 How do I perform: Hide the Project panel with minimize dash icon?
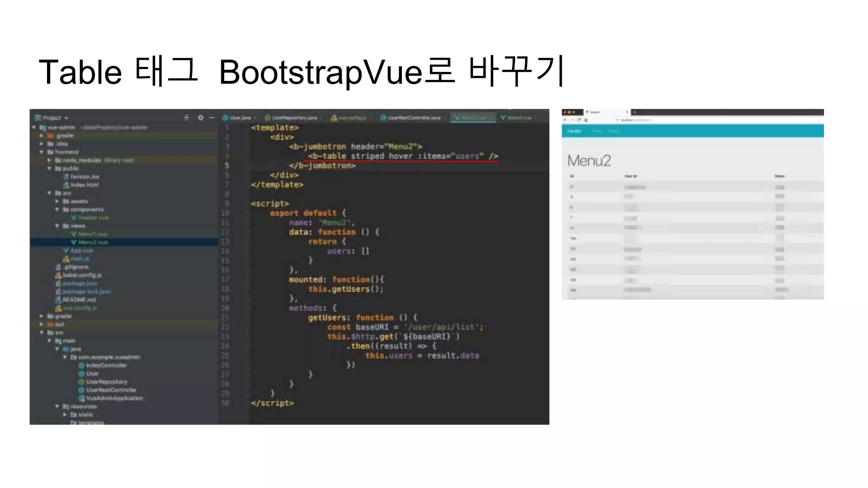point(212,118)
